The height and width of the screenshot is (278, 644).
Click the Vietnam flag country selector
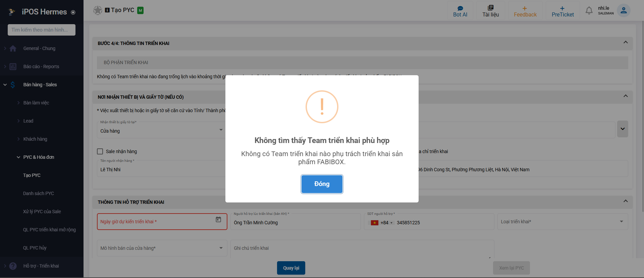point(375,223)
